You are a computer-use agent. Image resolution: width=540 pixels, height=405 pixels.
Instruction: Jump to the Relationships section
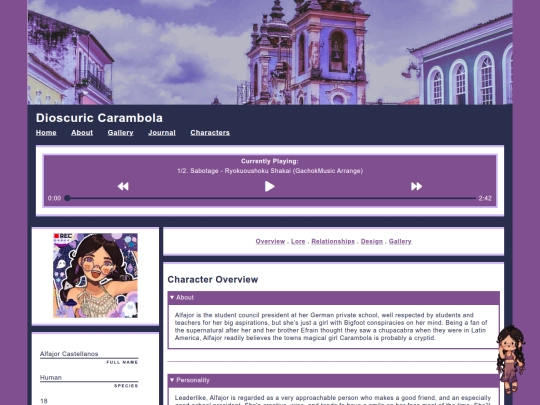click(x=333, y=241)
